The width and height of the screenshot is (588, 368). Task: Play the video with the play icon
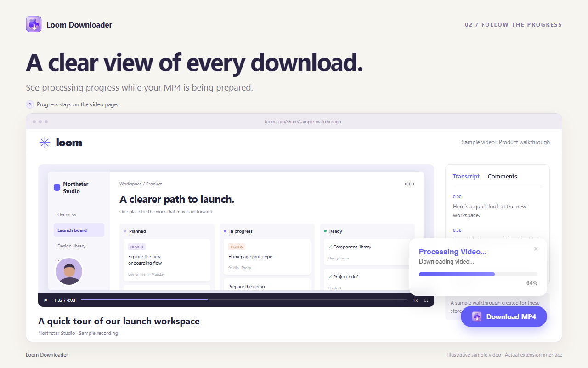[x=45, y=300]
